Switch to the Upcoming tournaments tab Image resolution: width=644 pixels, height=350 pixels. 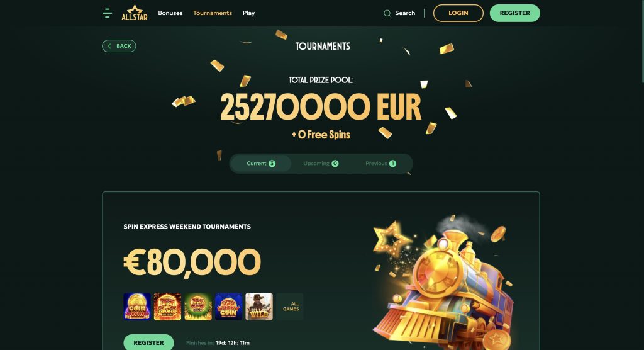point(321,163)
